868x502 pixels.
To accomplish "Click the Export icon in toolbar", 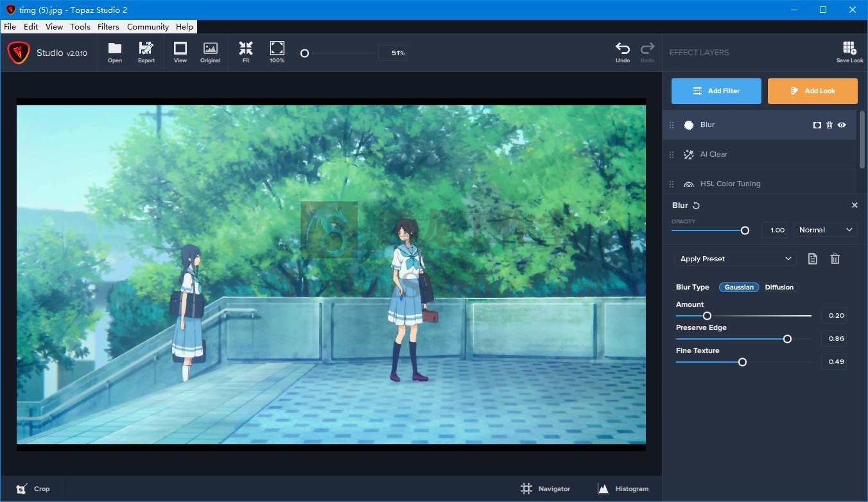I will point(146,52).
